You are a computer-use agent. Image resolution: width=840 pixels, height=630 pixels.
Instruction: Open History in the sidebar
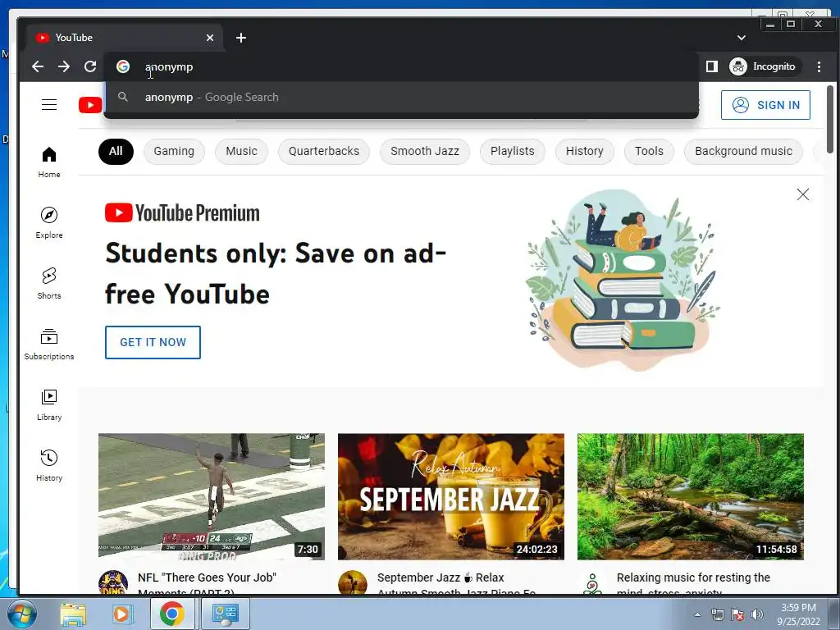[x=48, y=465]
